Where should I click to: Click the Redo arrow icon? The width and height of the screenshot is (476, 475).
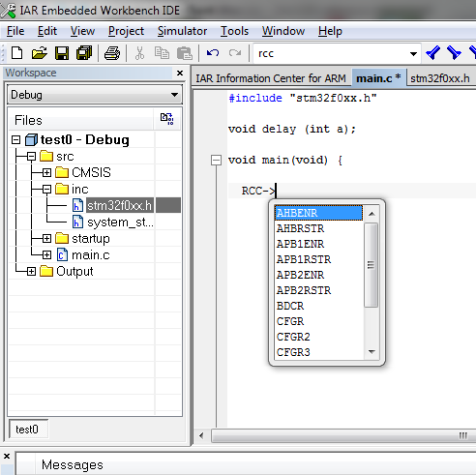click(x=235, y=52)
